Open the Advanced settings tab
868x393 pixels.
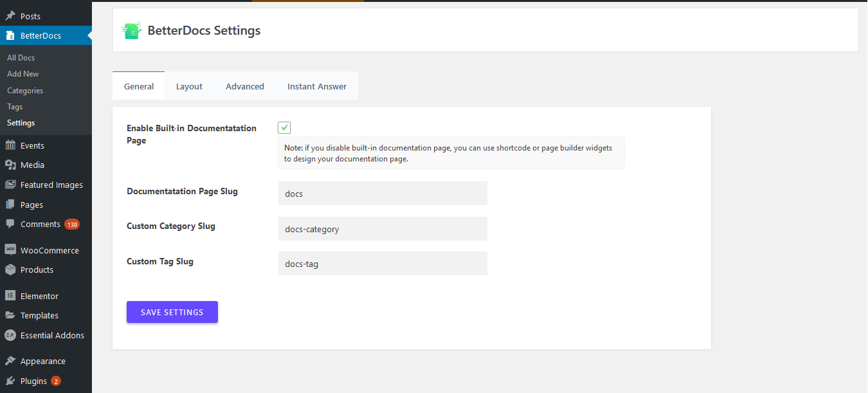(x=245, y=86)
